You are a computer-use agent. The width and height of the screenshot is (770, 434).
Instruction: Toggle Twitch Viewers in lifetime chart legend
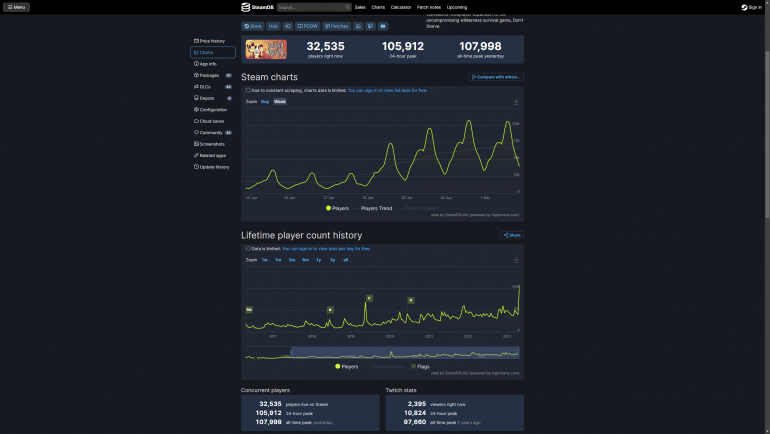coord(385,366)
